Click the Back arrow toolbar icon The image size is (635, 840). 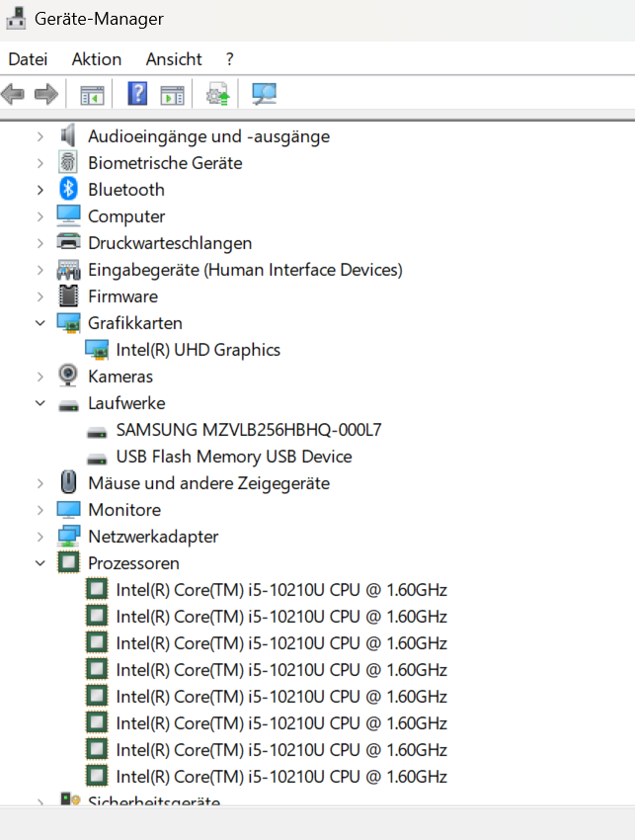(13, 94)
